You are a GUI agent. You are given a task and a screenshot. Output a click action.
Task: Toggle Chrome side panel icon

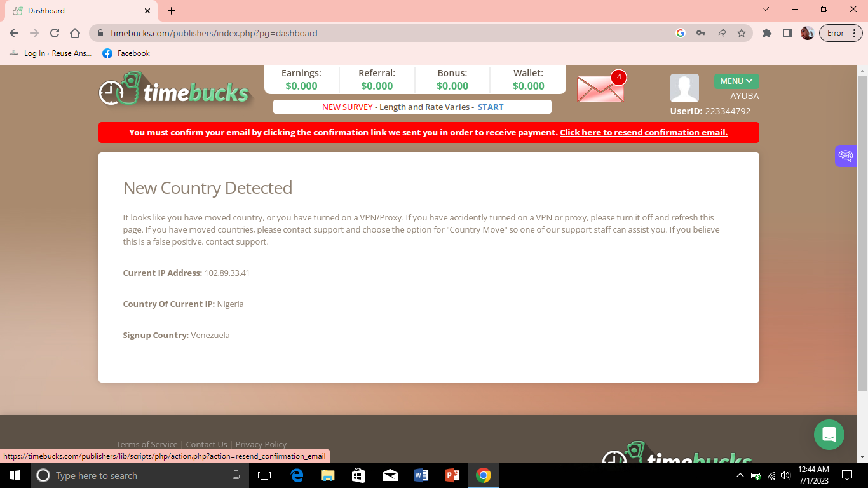787,33
